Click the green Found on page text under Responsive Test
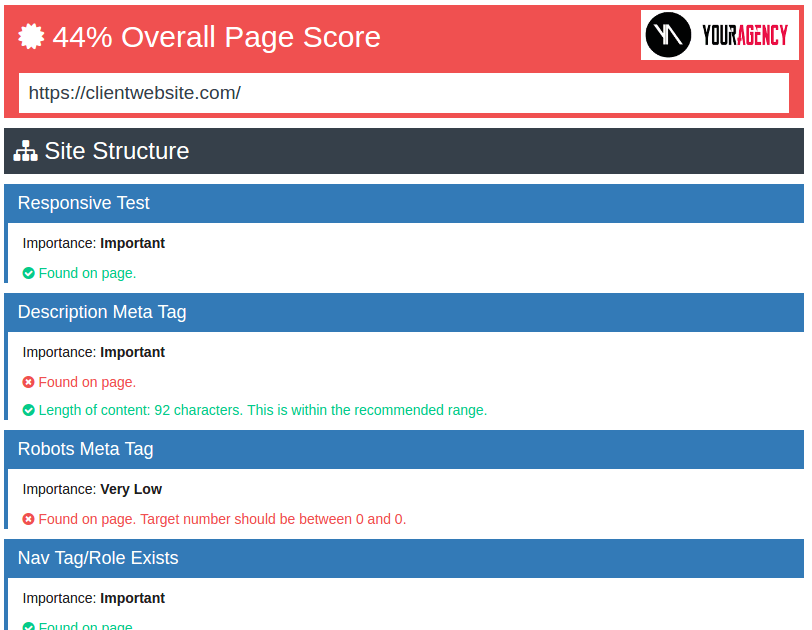812x630 pixels. 87,273
